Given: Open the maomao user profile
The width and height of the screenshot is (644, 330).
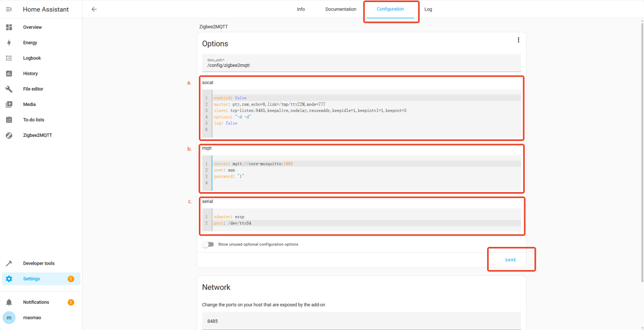Looking at the screenshot, I should [x=41, y=317].
